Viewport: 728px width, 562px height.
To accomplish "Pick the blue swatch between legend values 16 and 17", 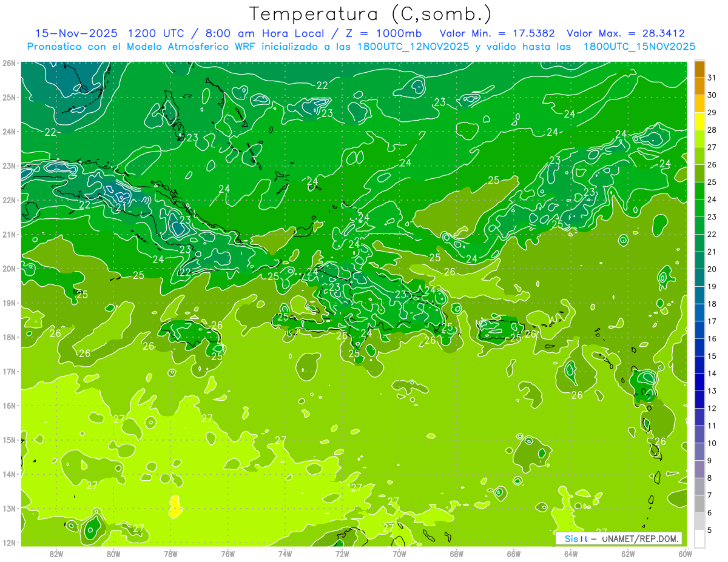I will (x=699, y=330).
